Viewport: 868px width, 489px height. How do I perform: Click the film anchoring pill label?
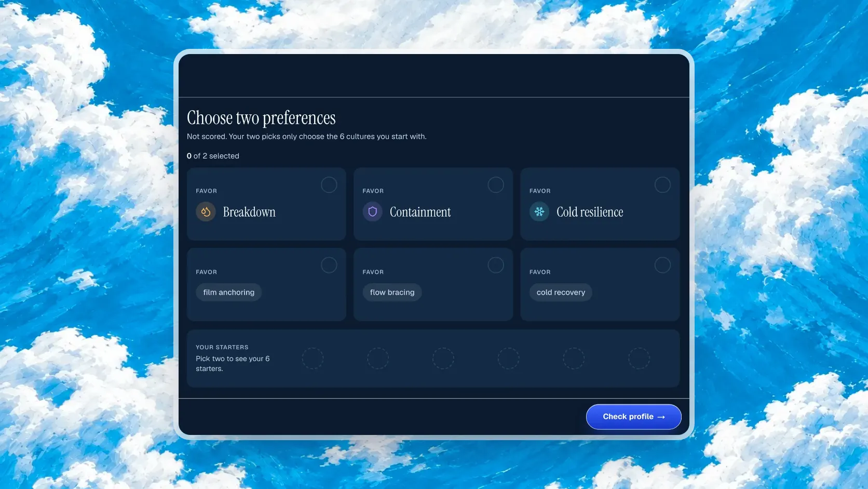pos(229,292)
